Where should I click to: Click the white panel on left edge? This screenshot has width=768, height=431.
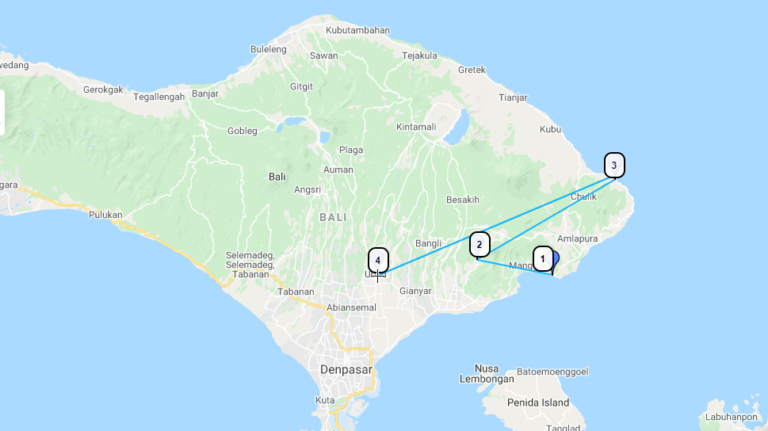pyautogui.click(x=2, y=112)
